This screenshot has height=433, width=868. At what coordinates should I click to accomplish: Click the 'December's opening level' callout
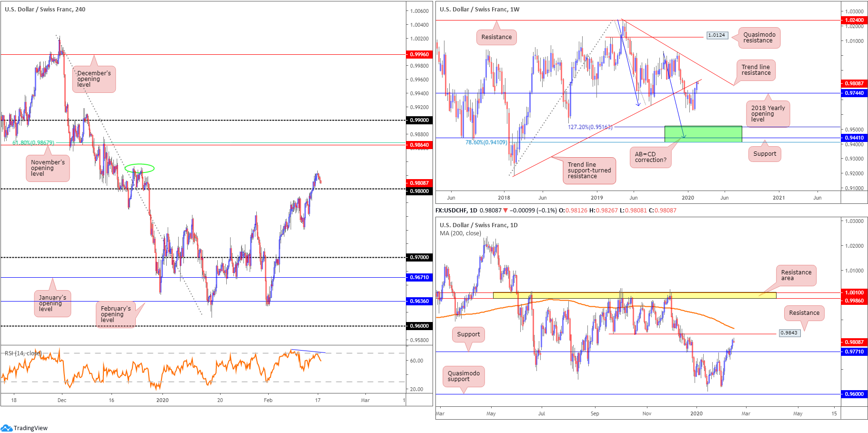(94, 79)
